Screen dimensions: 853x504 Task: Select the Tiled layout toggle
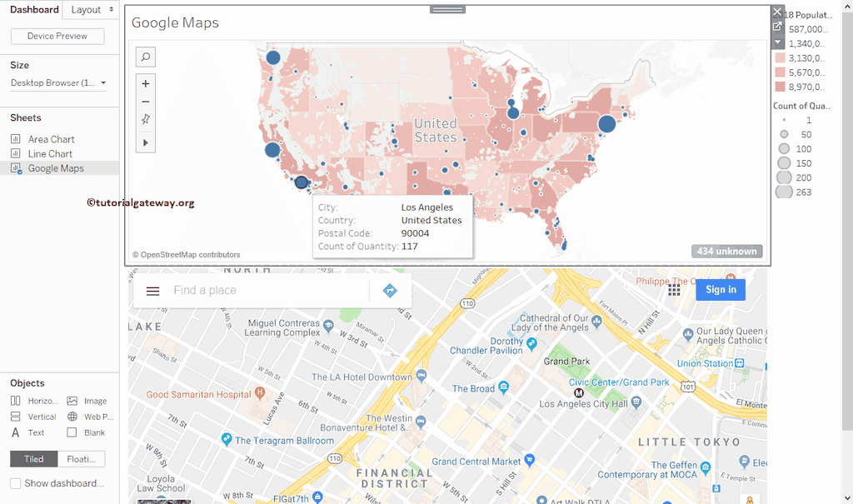pos(34,459)
